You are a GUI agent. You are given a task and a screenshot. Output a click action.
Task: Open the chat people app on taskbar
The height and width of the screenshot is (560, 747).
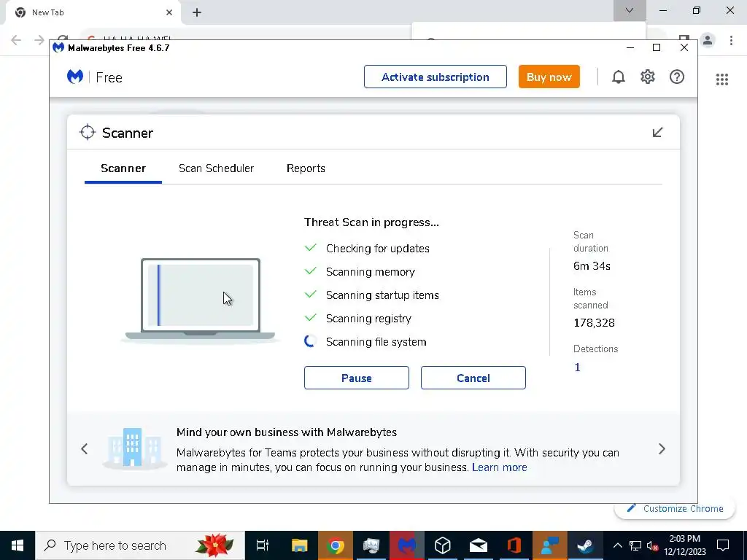[x=549, y=545]
